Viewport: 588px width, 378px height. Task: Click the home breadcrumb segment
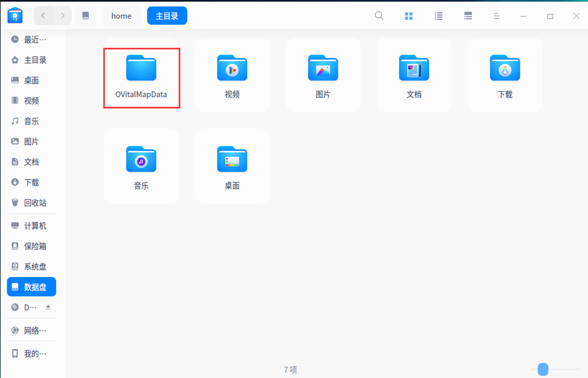click(121, 16)
